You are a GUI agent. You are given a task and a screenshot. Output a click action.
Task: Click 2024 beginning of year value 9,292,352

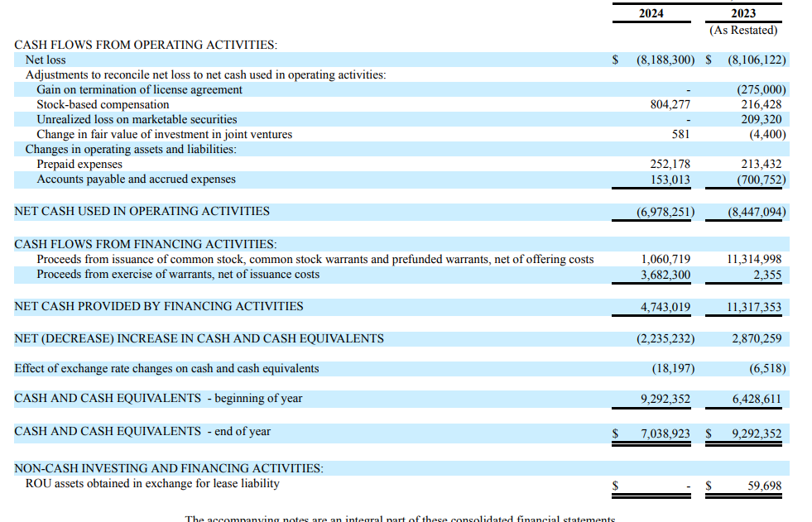pos(665,400)
